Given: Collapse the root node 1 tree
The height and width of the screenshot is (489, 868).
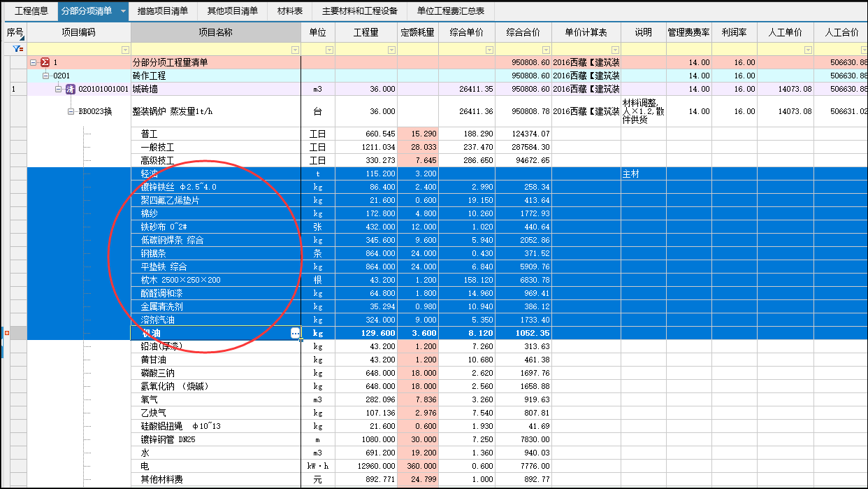Looking at the screenshot, I should 33,63.
